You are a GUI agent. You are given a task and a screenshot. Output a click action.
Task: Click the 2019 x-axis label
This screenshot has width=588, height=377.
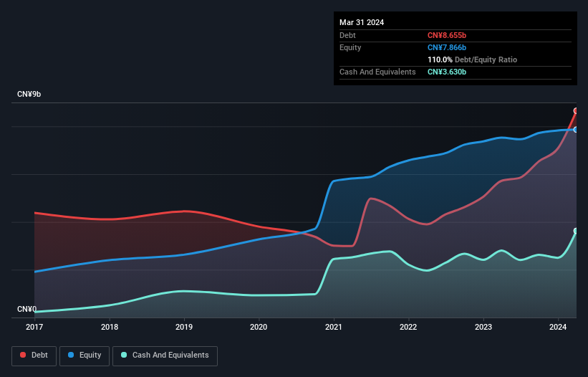pyautogui.click(x=184, y=327)
